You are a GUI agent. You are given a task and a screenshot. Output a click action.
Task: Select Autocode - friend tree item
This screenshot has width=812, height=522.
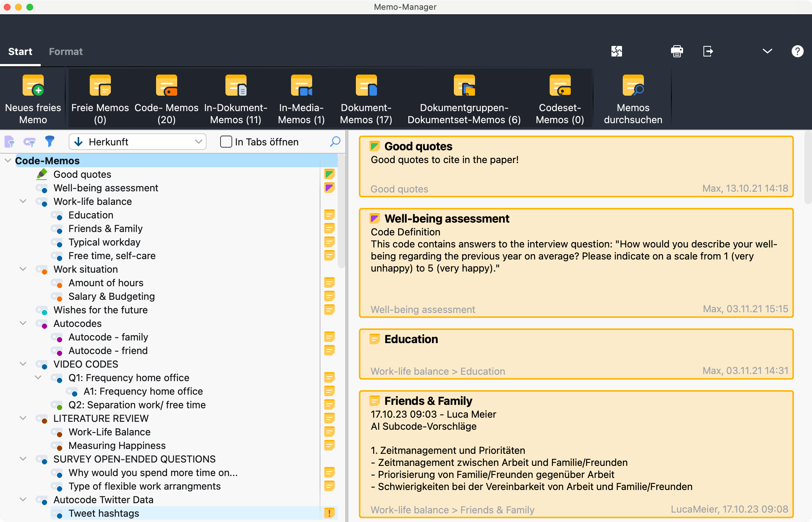[x=108, y=351]
